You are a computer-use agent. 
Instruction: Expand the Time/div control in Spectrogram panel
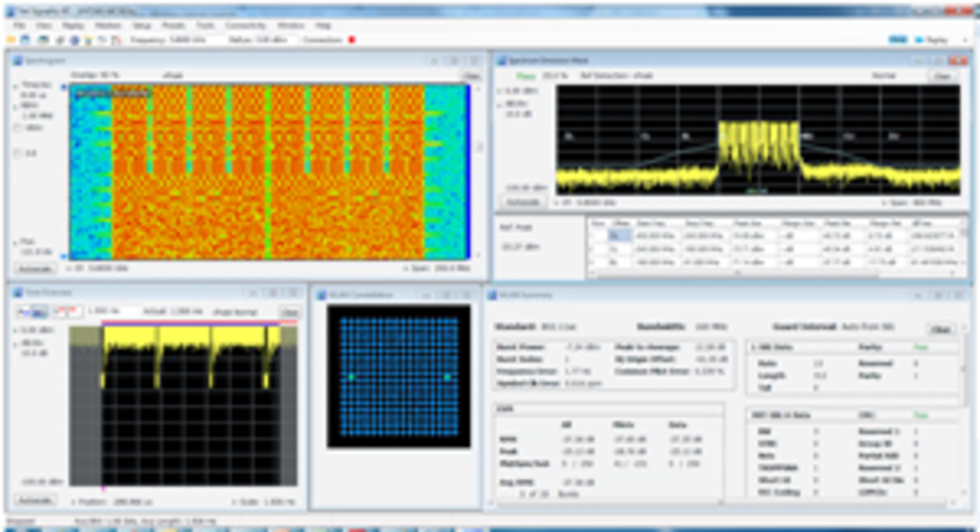click(15, 86)
